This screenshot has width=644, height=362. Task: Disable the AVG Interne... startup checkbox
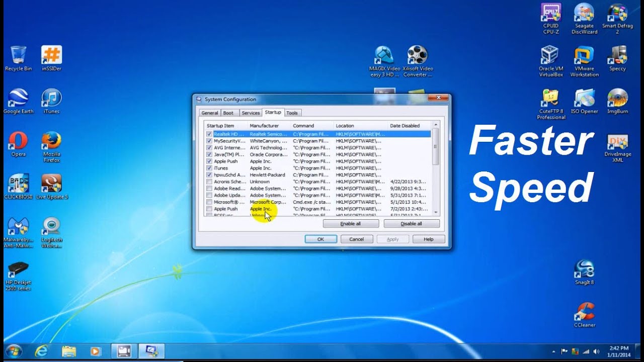pyautogui.click(x=209, y=148)
